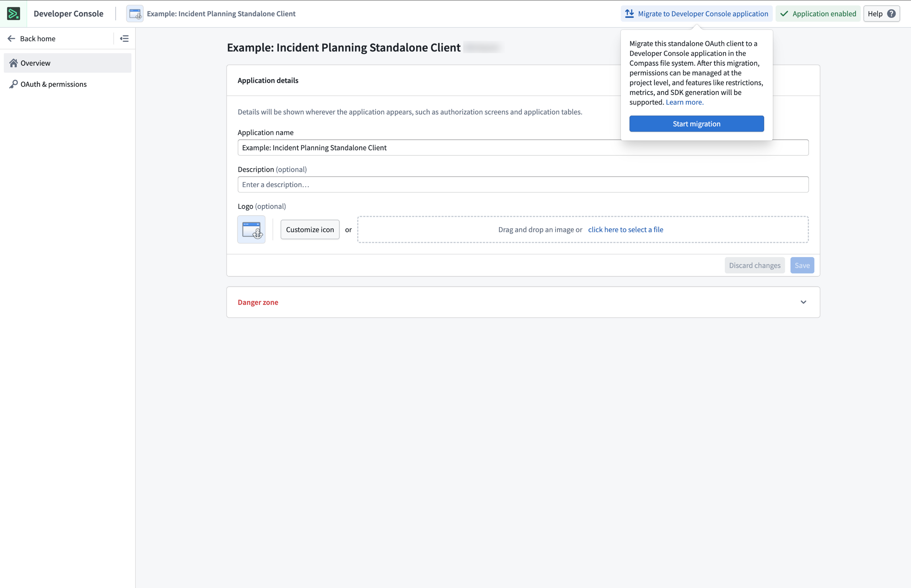Click the migrate arrows icon in the top bar
The width and height of the screenshot is (911, 588).
pyautogui.click(x=629, y=14)
